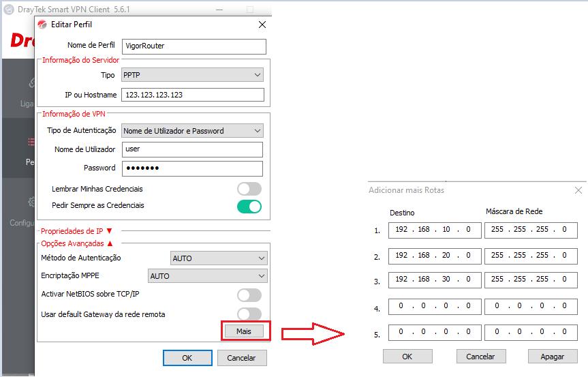Screen dimensions: 588x377
Task: Click route 1 Destino field 192.168.10.0
Action: 435,230
